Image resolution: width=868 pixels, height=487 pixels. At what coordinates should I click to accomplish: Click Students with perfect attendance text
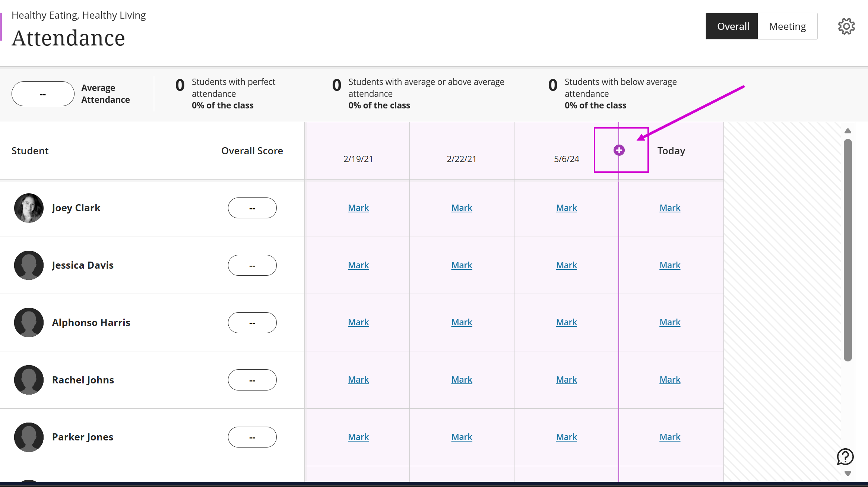point(234,88)
